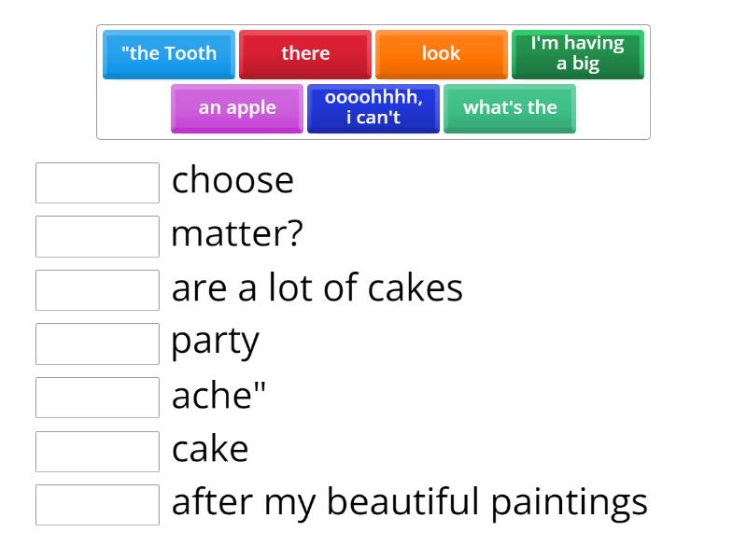Click the empty box beside "choose"
Screen dimensions: 747x560
pos(97,183)
